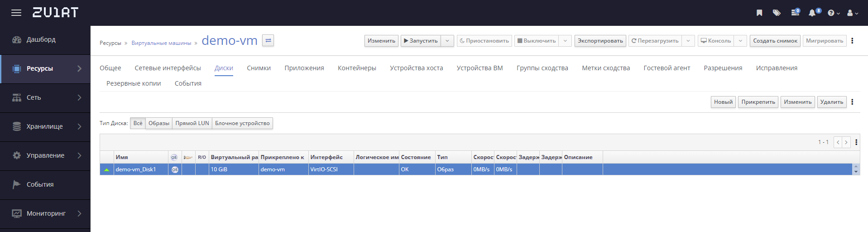Click the Новый disk button
Image resolution: width=868 pixels, height=232 pixels.
coord(723,102)
